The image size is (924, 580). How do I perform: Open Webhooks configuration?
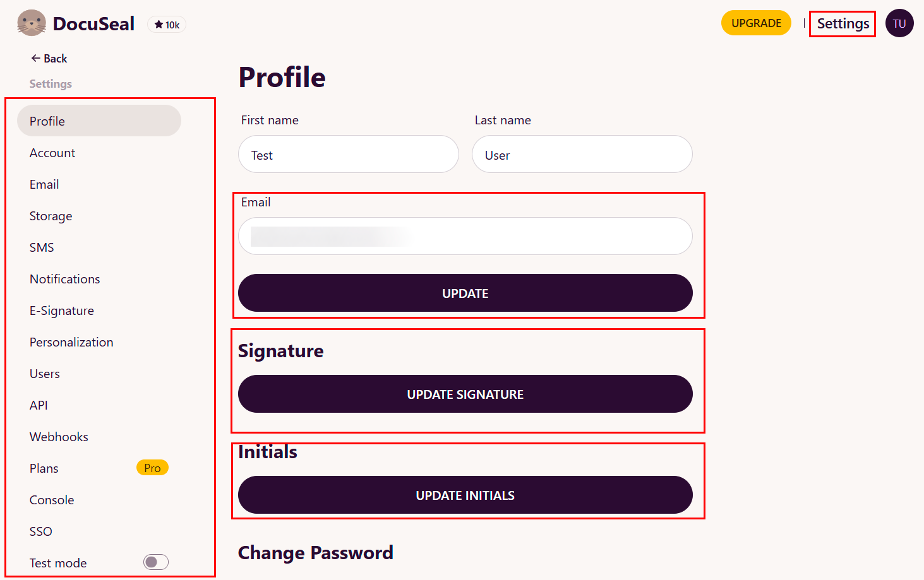click(x=59, y=436)
